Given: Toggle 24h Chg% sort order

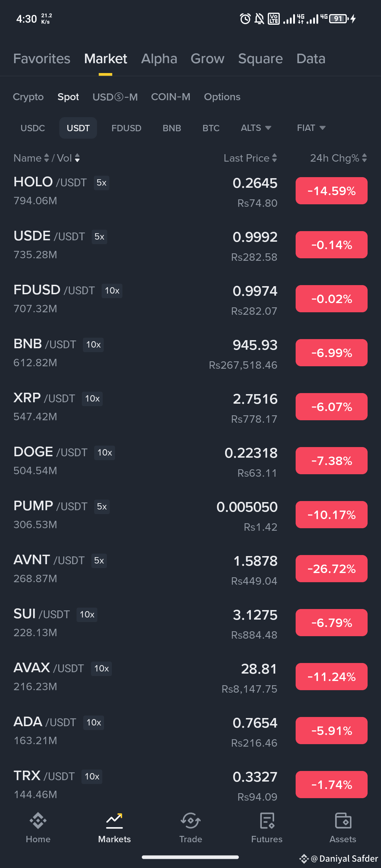Looking at the screenshot, I should [x=364, y=158].
